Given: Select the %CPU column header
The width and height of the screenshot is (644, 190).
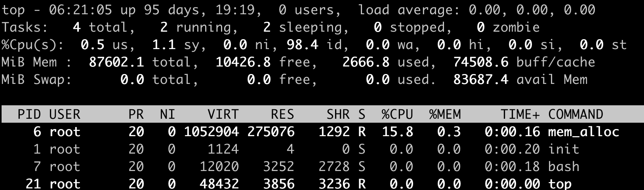Looking at the screenshot, I should click(397, 114).
